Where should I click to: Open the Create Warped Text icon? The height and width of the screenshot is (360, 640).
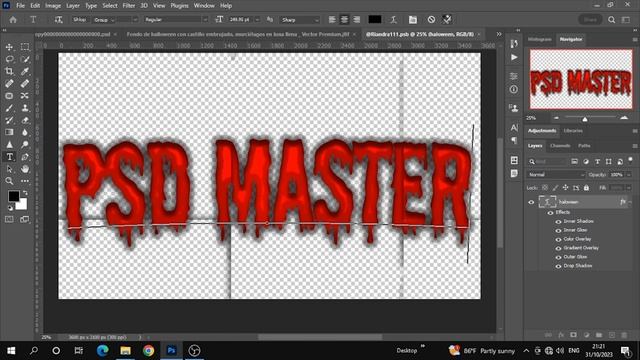click(393, 20)
